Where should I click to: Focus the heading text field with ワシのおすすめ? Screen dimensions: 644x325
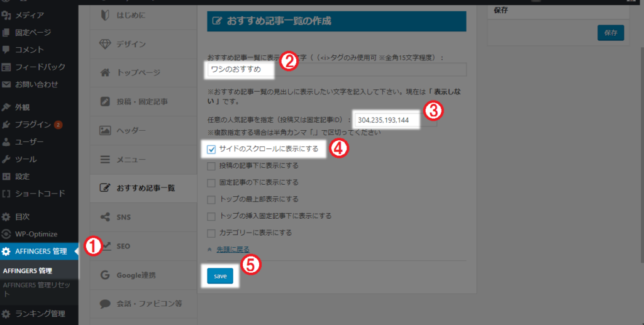(336, 69)
